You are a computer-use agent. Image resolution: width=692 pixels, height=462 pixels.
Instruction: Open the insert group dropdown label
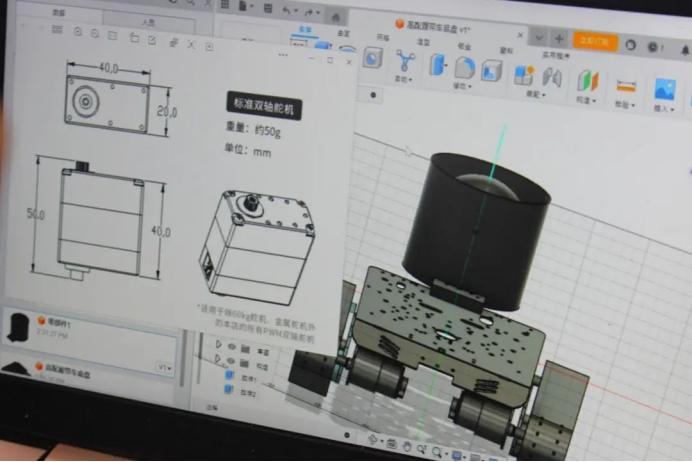(x=664, y=109)
